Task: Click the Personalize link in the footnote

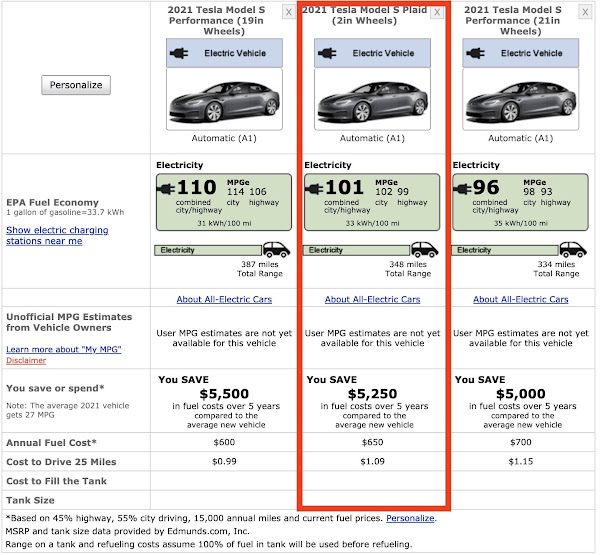Action: [x=410, y=518]
